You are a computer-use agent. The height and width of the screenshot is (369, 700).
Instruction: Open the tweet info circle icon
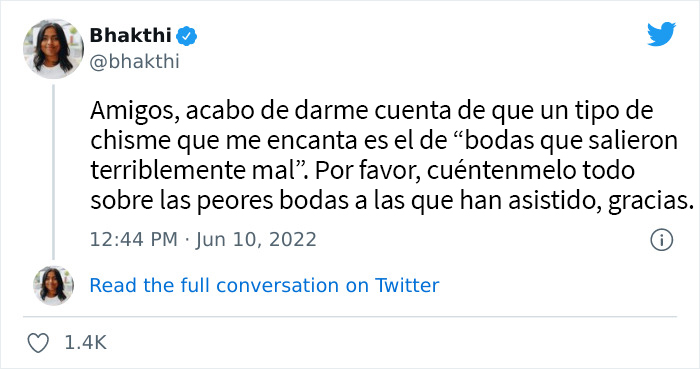point(661,240)
